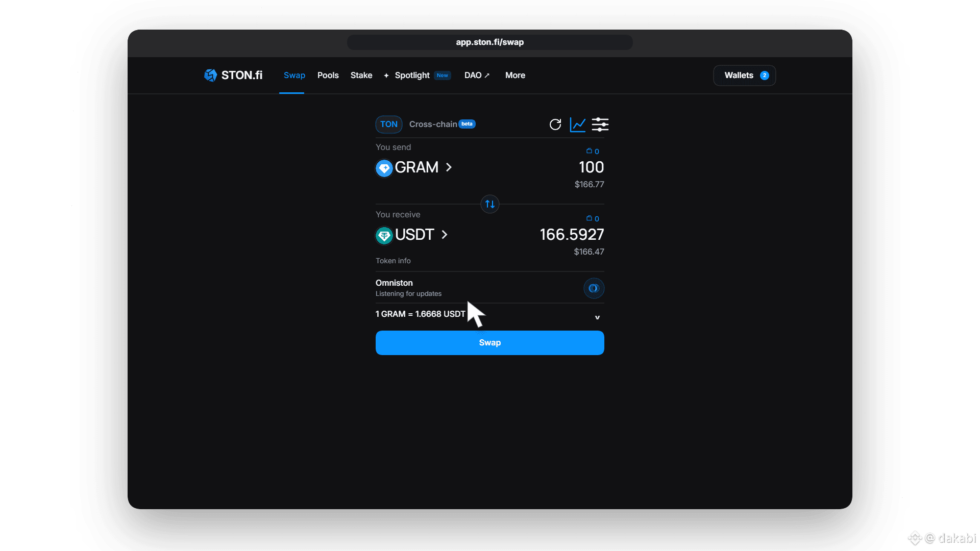Click USDT wallet balance of 0
This screenshot has height=551, width=980.
pyautogui.click(x=593, y=218)
